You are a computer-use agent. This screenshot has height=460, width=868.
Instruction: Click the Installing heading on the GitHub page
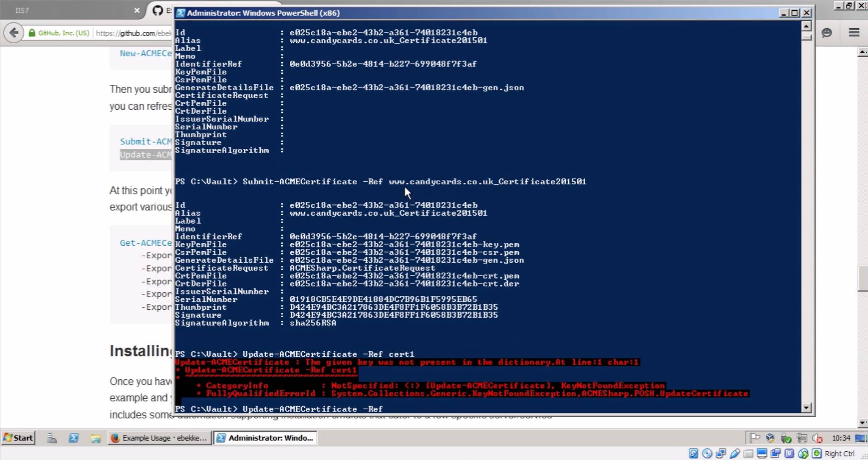coord(141,351)
